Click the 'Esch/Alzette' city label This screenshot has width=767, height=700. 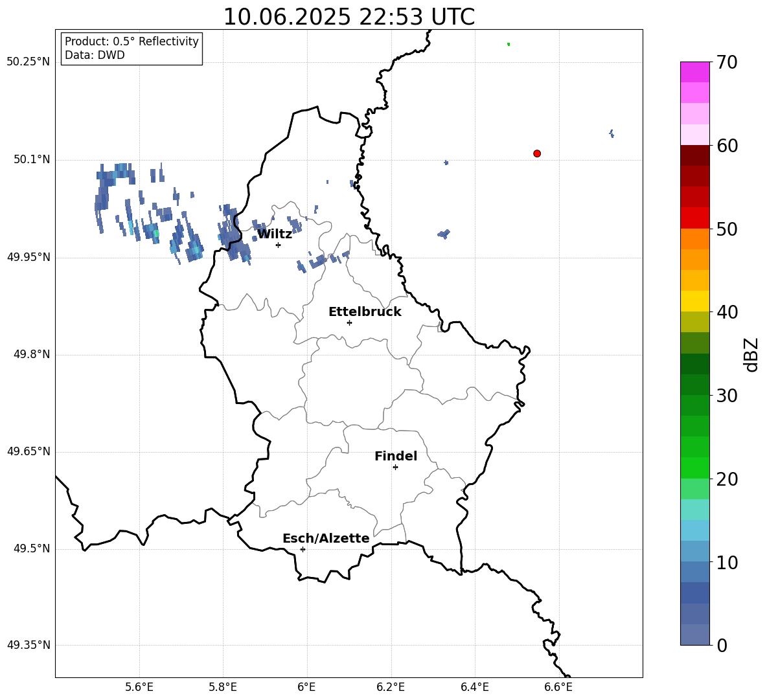point(326,538)
